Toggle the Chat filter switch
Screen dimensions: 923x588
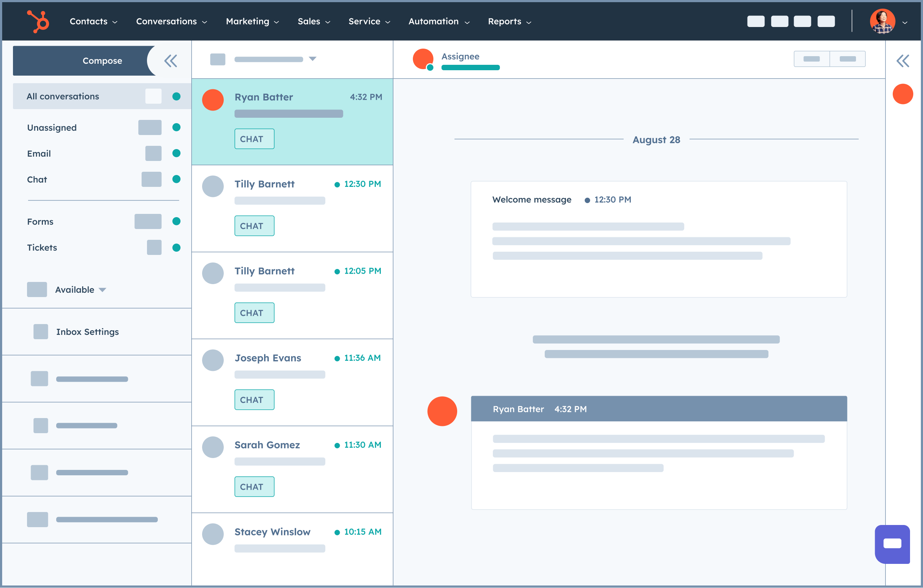coord(151,179)
